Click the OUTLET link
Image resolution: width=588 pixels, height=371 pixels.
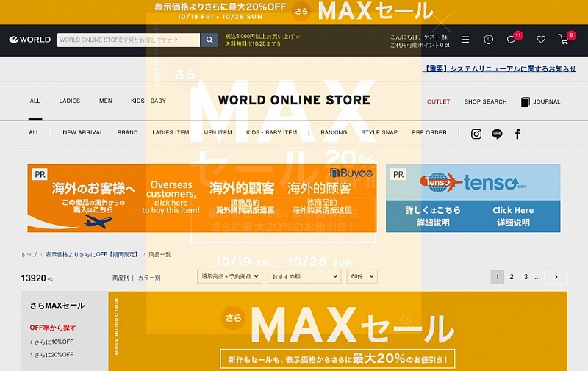(439, 101)
